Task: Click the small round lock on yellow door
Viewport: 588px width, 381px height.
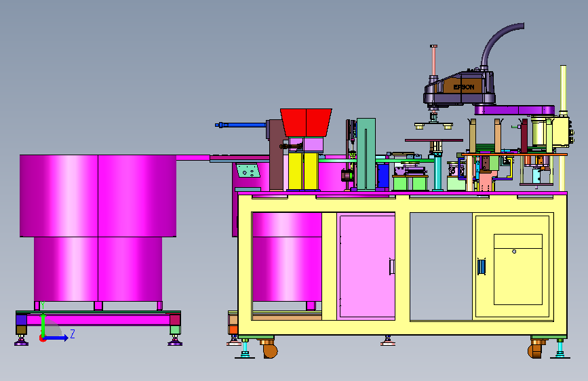Action: (x=514, y=252)
